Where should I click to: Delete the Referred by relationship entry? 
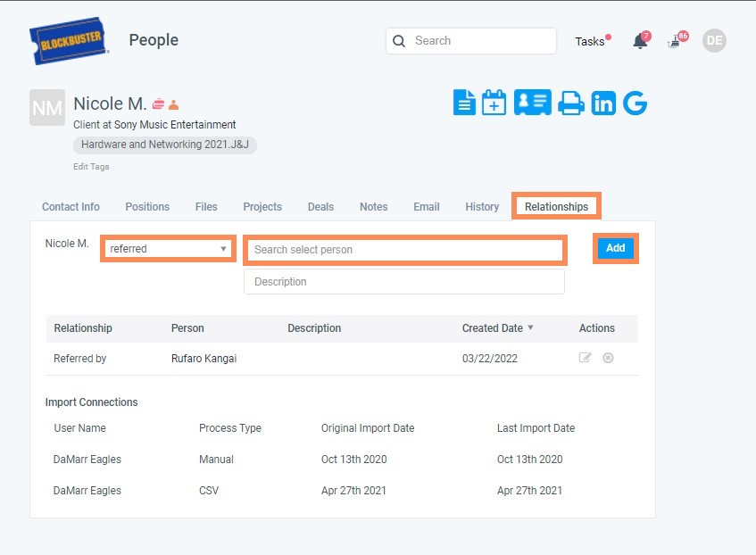pyautogui.click(x=608, y=357)
